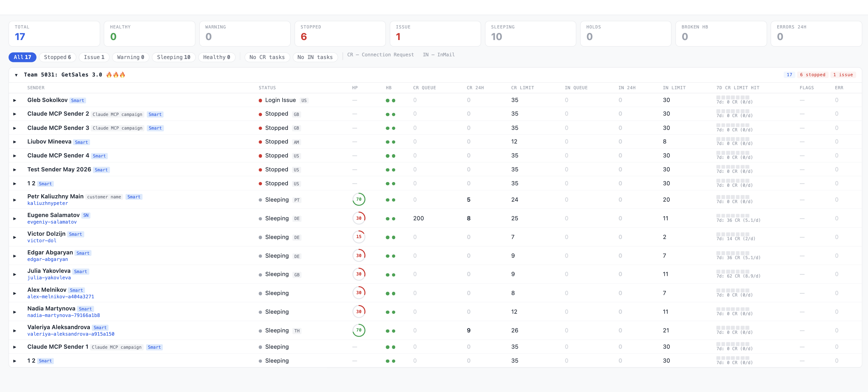868x392 pixels.
Task: Open the julia-yakovleva profile link
Action: pos(49,278)
